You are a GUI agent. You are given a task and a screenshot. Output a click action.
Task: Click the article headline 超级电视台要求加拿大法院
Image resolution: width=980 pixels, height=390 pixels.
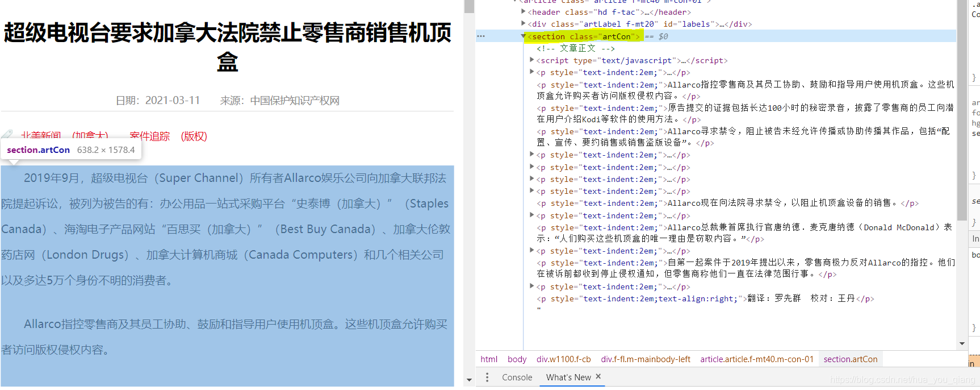[x=227, y=47]
